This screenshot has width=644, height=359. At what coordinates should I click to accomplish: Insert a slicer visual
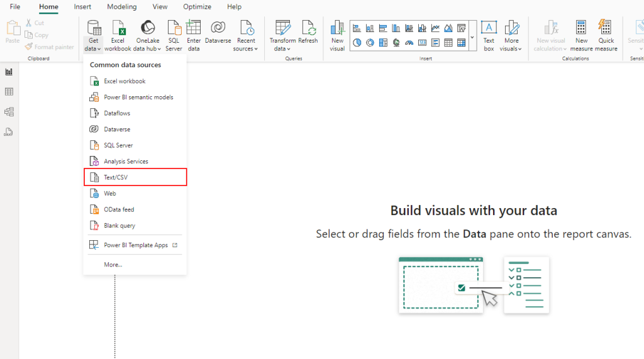click(x=462, y=28)
